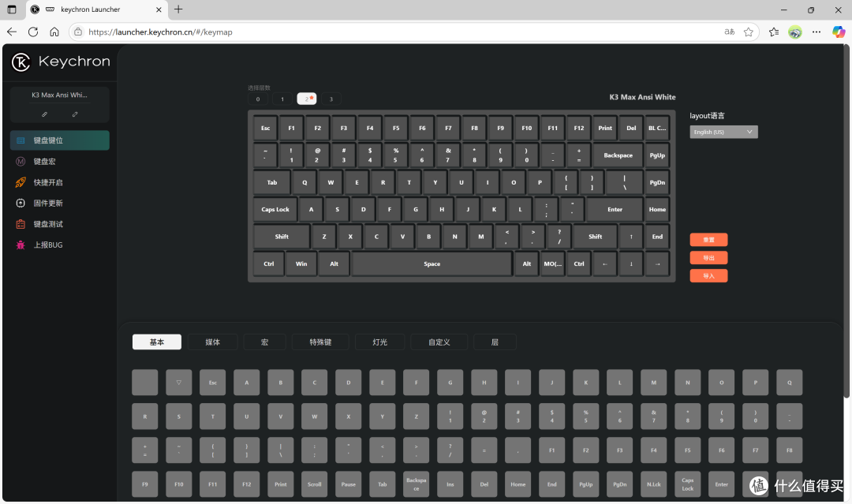Click the orange 重置 reset button
The height and width of the screenshot is (504, 852).
(x=708, y=240)
